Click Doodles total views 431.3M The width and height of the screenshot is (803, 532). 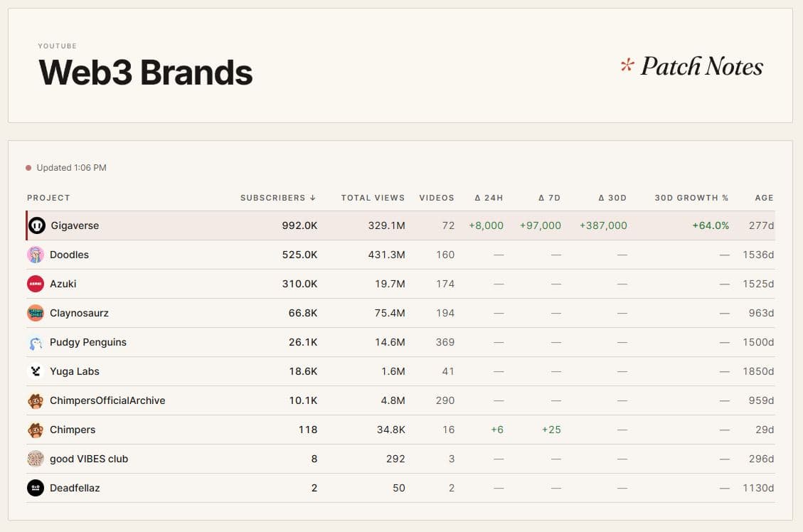coord(387,255)
